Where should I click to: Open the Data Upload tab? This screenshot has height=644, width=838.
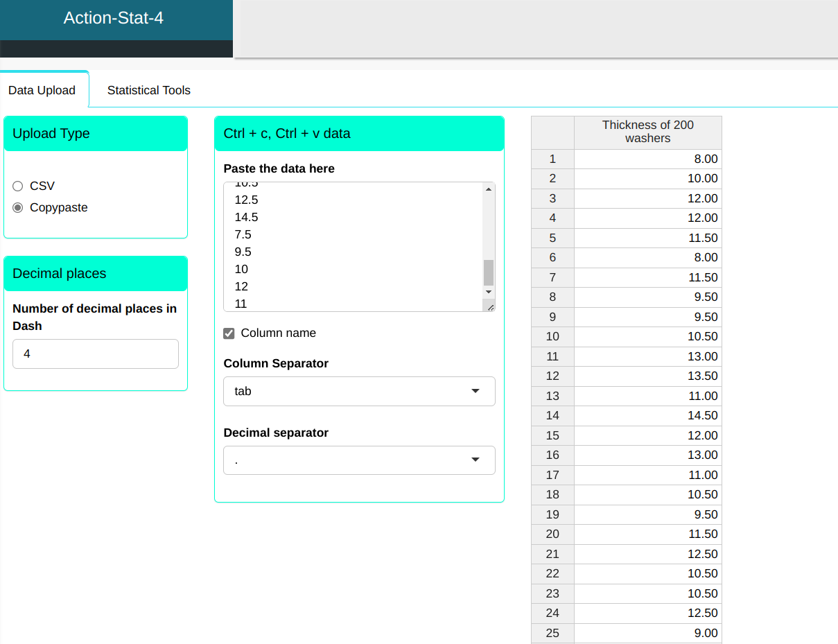42,90
